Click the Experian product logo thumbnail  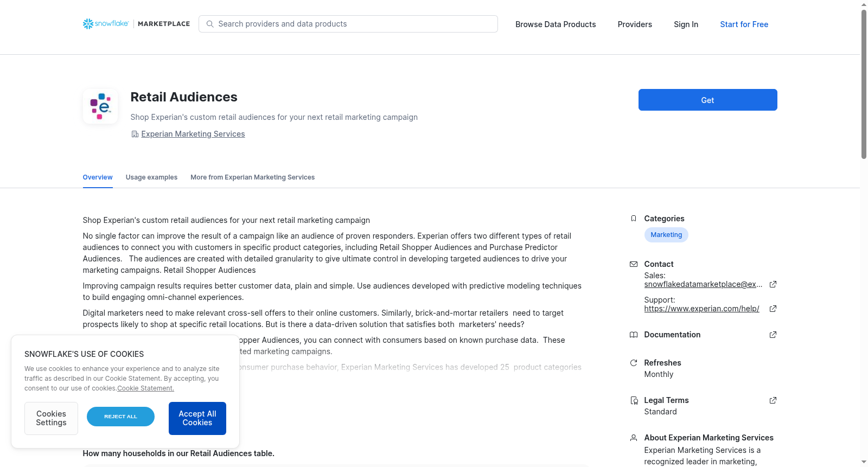(x=100, y=106)
